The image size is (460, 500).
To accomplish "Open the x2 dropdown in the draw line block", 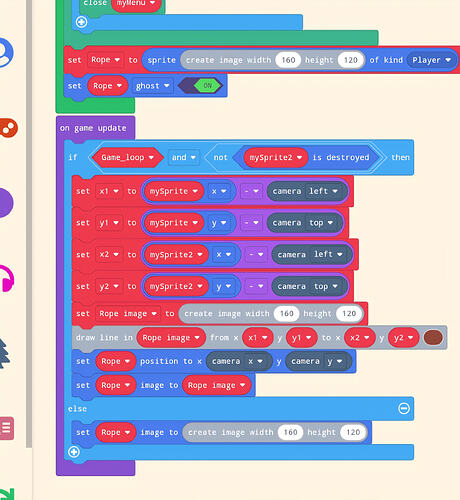I will (360, 338).
